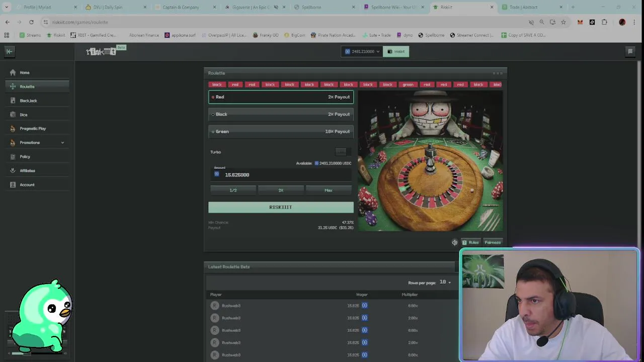Open the 2491.21 balance currency dropdown
The width and height of the screenshot is (644, 362).
point(362,51)
